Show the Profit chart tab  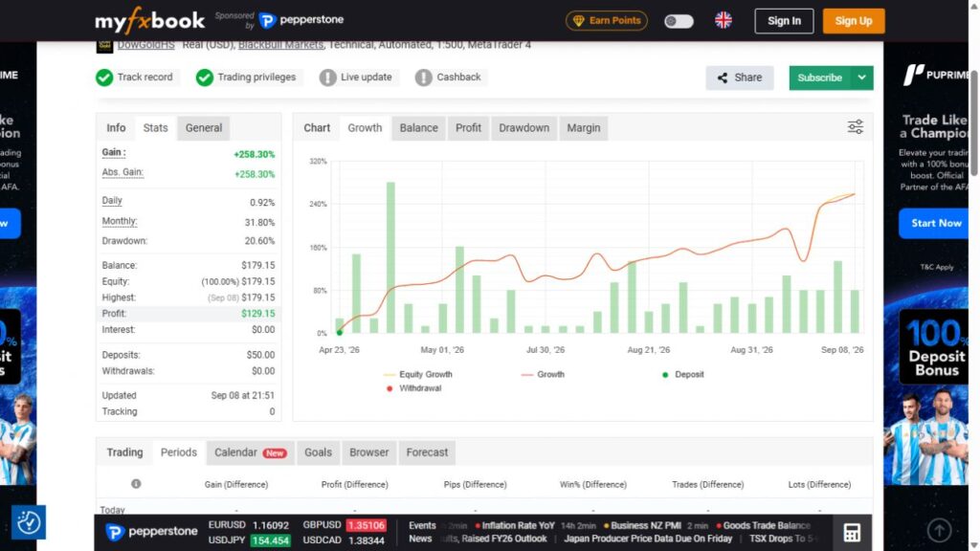(468, 127)
